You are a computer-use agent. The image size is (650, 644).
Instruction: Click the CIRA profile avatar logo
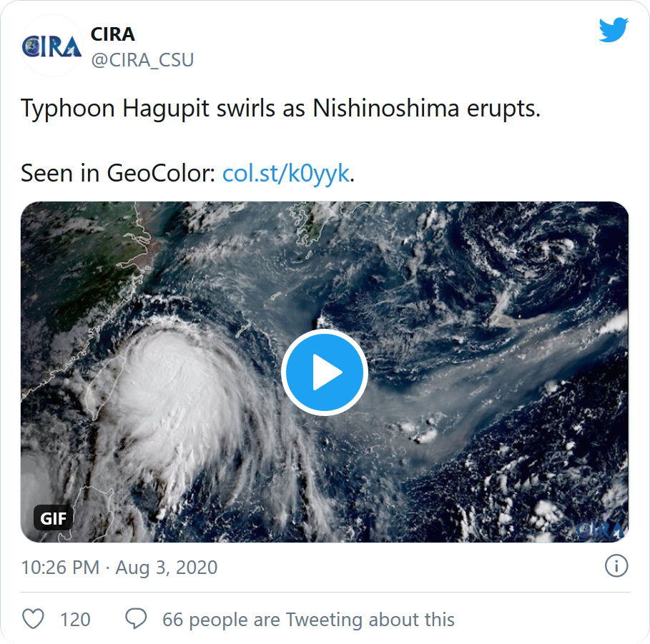(x=51, y=46)
